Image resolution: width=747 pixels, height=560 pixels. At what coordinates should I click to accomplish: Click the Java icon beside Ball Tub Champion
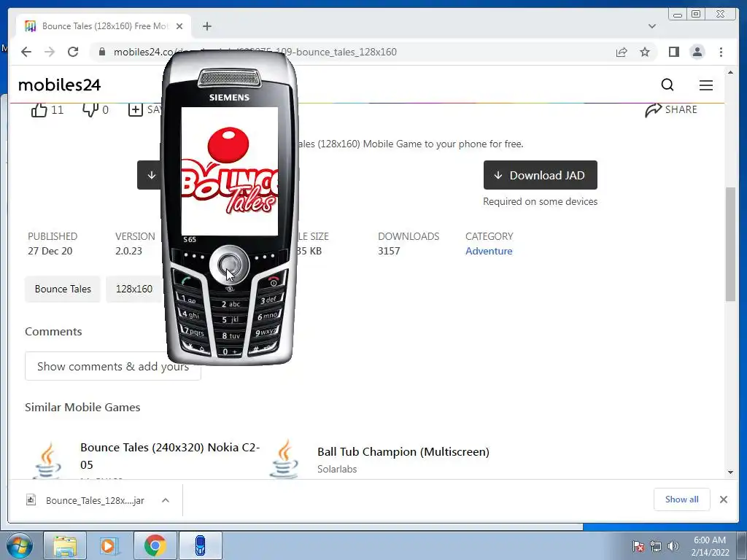285,459
